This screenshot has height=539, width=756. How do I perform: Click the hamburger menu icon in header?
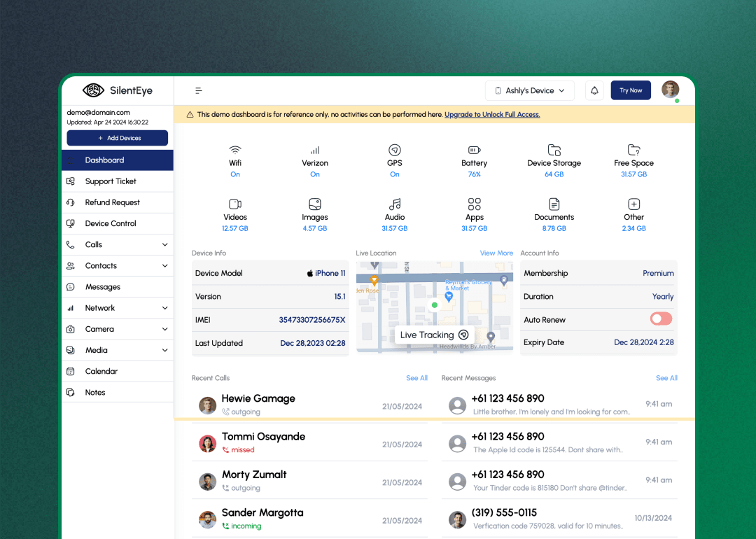click(199, 90)
